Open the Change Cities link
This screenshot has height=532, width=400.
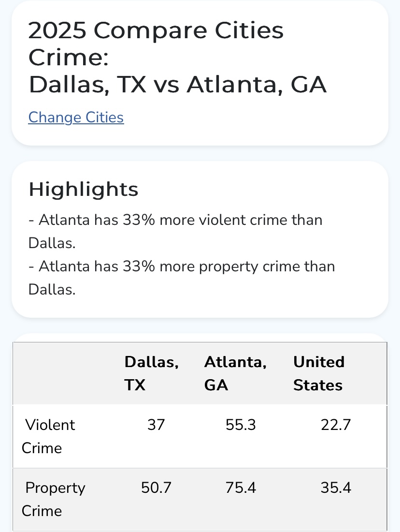76,118
